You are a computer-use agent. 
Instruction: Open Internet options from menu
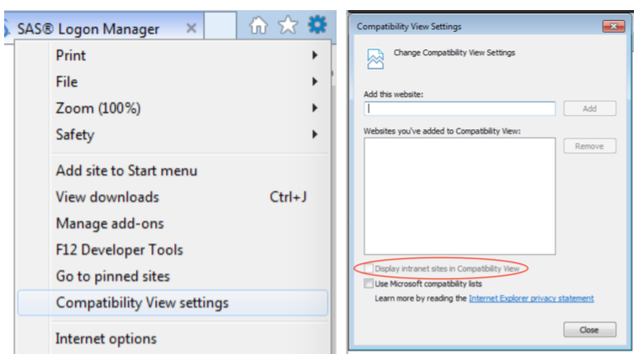pyautogui.click(x=106, y=338)
